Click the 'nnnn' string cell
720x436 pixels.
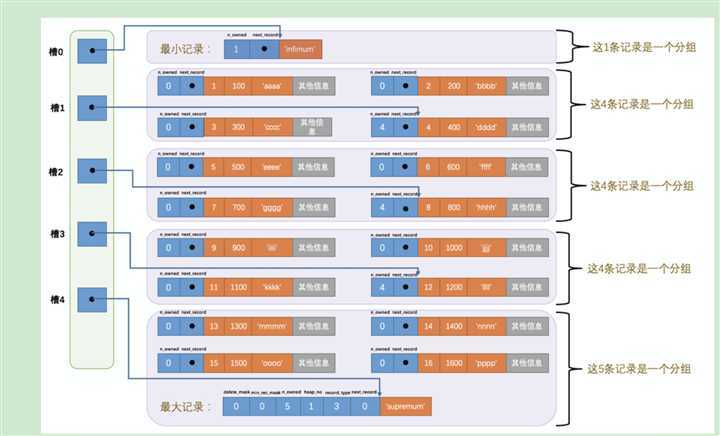[487, 326]
